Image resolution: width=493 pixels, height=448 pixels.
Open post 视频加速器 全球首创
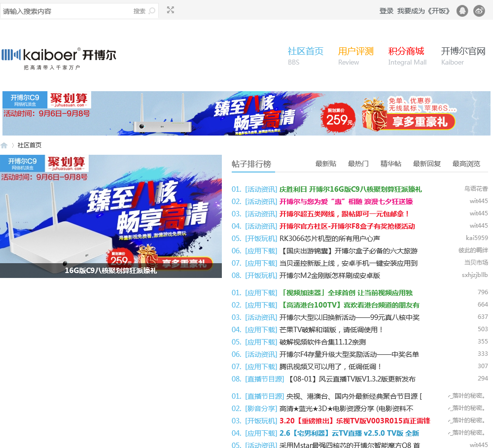click(346, 293)
